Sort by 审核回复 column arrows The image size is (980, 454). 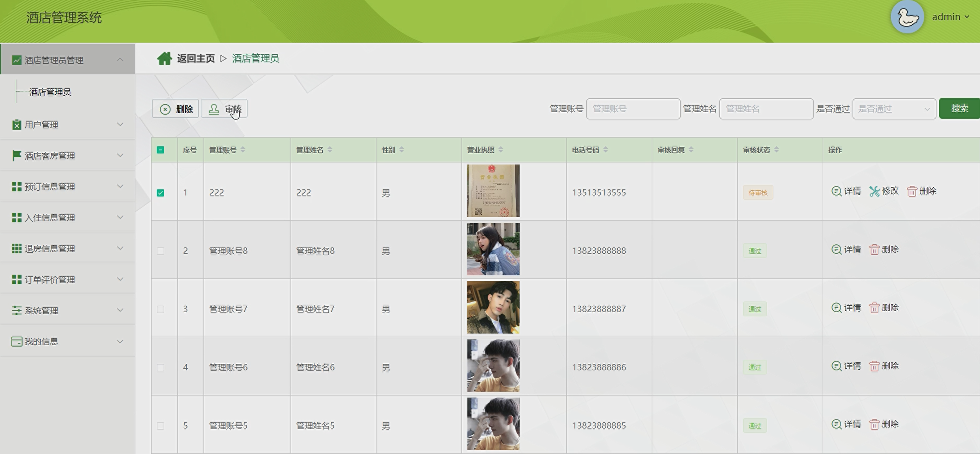click(691, 150)
